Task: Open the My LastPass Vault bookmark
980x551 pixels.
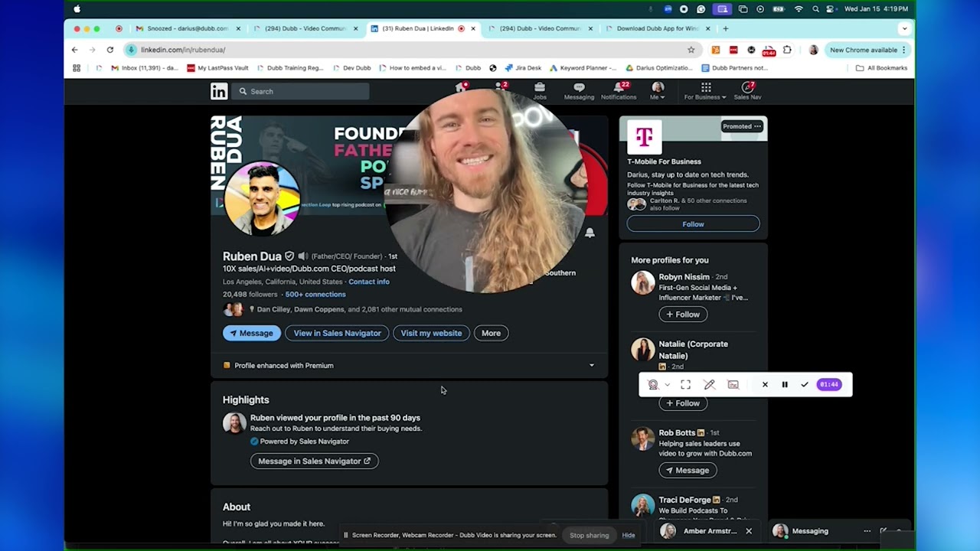Action: 217,67
